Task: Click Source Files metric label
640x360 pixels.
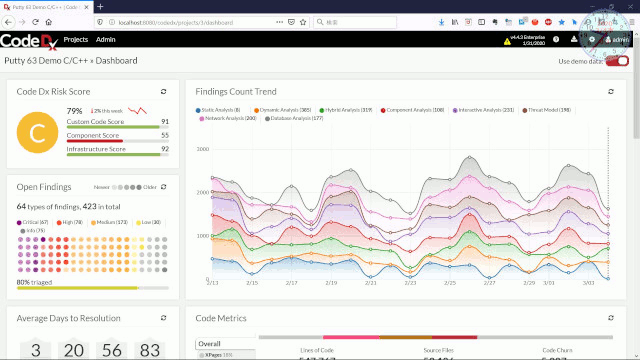Action: 438,350
